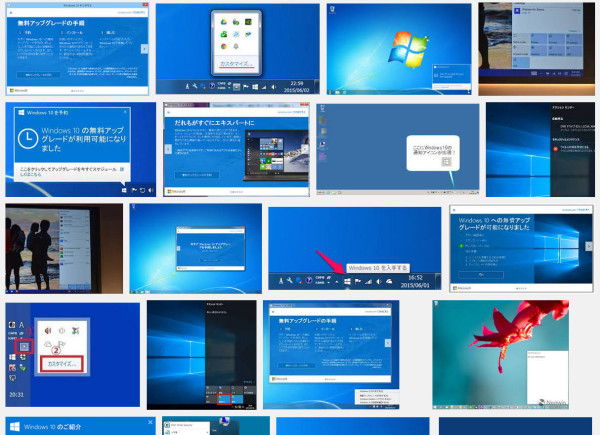This screenshot has width=600, height=435.
Task: Select Windows 7 desktop with small upgrade dialog thumbnail
Action: pyautogui.click(x=196, y=249)
